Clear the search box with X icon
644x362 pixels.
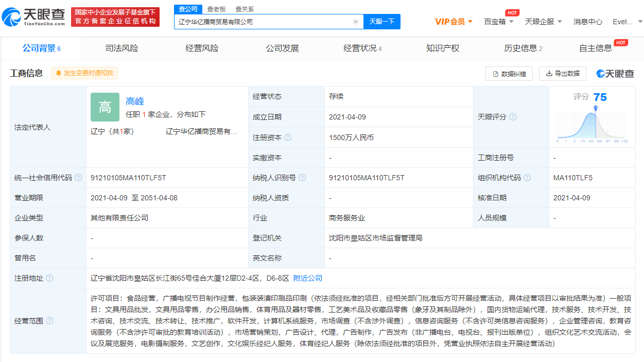click(x=355, y=22)
